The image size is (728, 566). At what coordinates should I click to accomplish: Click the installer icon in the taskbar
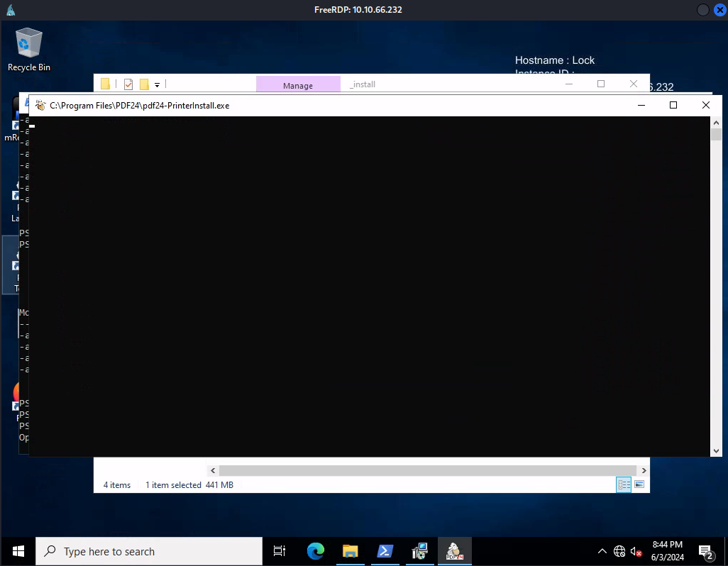point(419,551)
